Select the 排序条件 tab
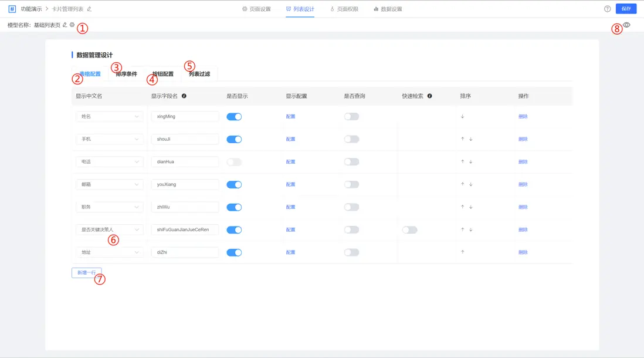Viewport: 644px width, 358px height. click(127, 74)
